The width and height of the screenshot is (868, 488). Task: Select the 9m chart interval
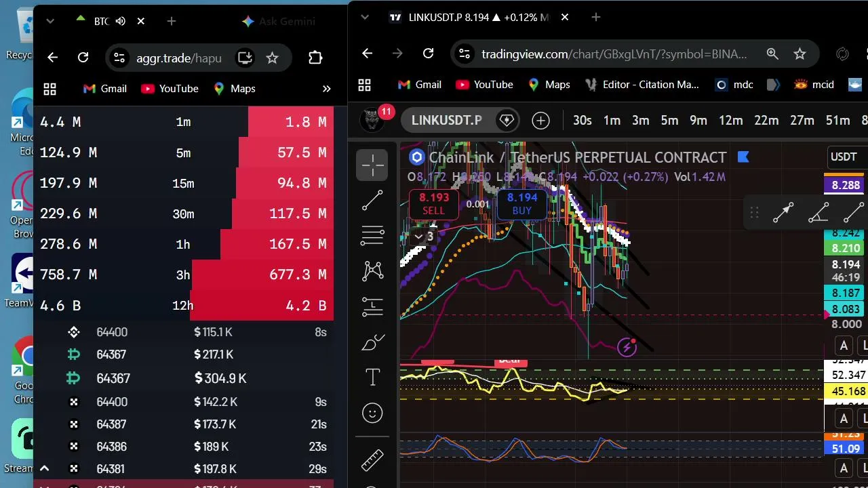click(x=698, y=121)
